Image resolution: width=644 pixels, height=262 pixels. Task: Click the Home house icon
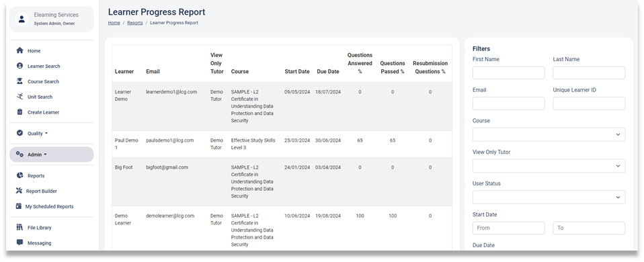pyautogui.click(x=19, y=50)
